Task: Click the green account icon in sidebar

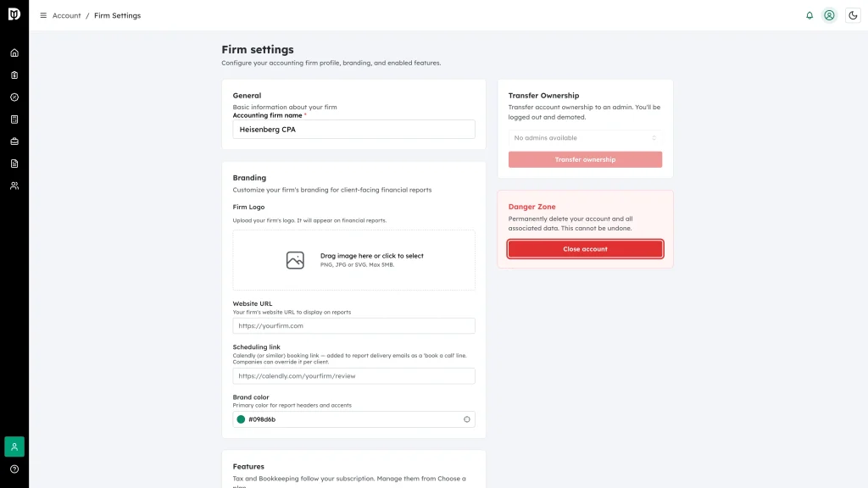Action: click(14, 446)
